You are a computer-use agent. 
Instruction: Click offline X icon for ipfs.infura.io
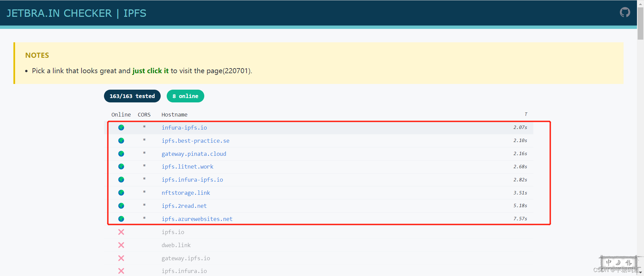[x=121, y=271]
